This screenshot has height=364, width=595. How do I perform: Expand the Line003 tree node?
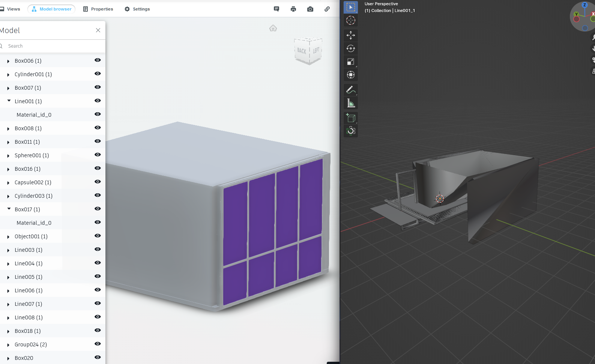8,250
